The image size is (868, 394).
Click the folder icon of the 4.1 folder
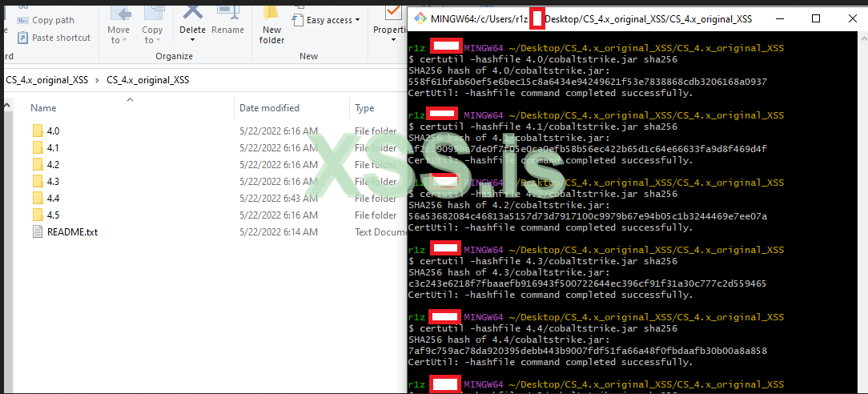tap(38, 147)
